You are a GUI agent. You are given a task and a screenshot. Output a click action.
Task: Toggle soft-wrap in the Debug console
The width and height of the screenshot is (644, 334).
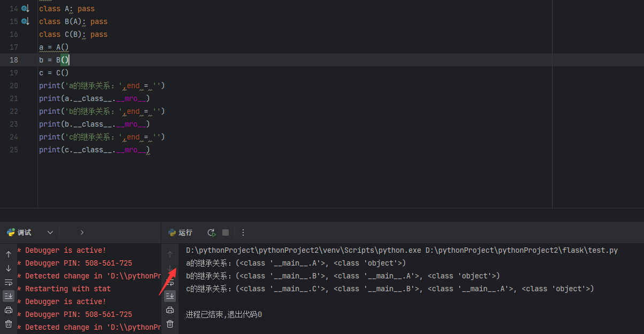coord(9,282)
